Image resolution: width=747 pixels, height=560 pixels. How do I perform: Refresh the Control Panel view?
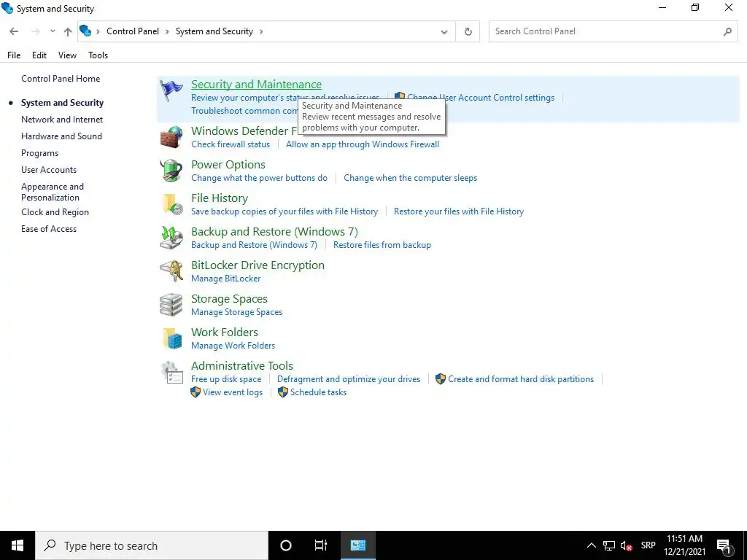pyautogui.click(x=468, y=31)
